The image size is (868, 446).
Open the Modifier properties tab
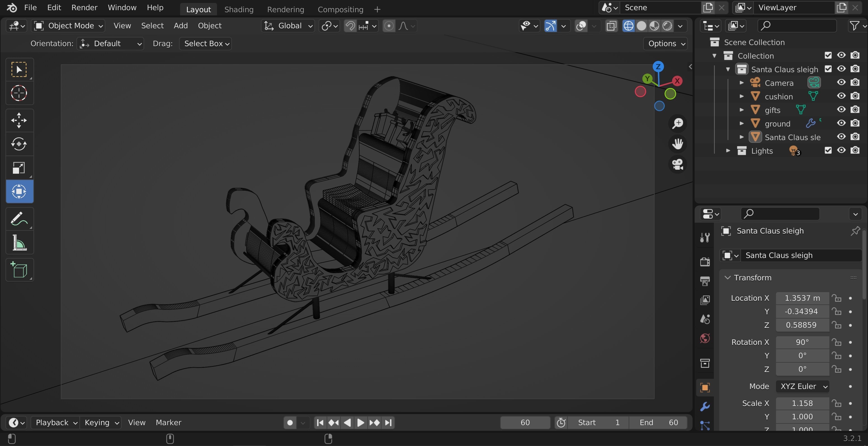click(705, 407)
